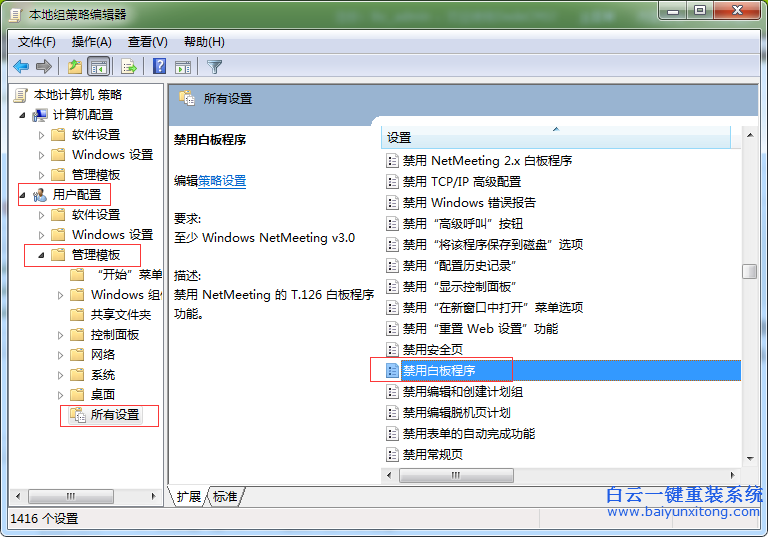Viewport: 768px width, 537px height.
Task: Maximize the 本地组策略编辑器 window
Action: pyautogui.click(x=700, y=11)
